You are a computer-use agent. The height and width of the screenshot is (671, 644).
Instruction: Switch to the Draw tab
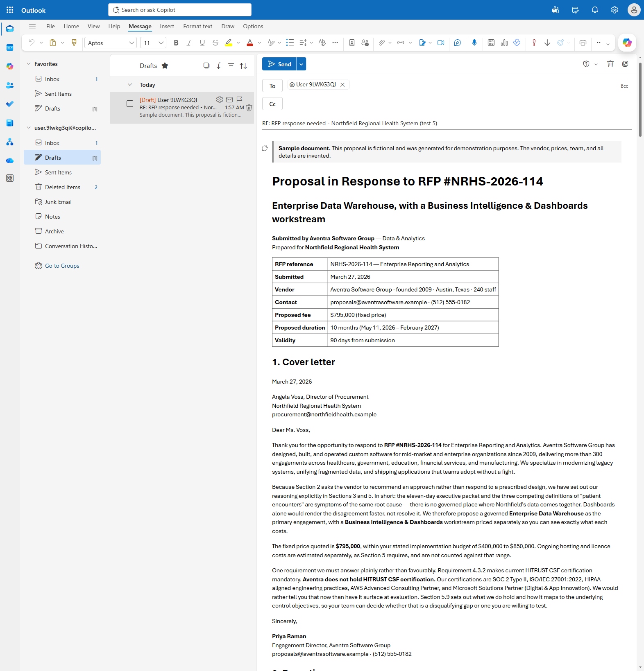click(x=228, y=26)
